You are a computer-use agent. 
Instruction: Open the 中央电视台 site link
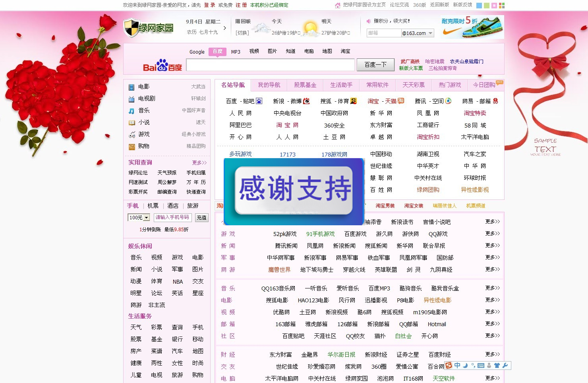pos(287,113)
